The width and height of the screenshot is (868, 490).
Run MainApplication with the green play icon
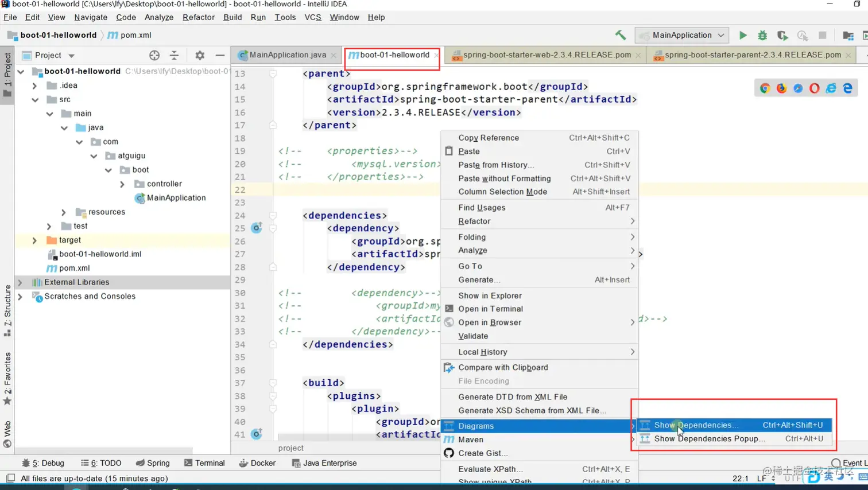pos(743,35)
